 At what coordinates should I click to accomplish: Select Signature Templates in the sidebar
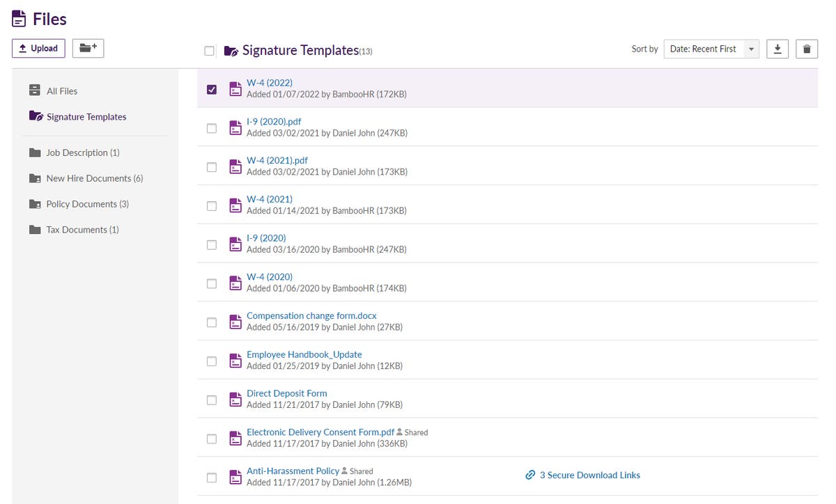pos(86,117)
